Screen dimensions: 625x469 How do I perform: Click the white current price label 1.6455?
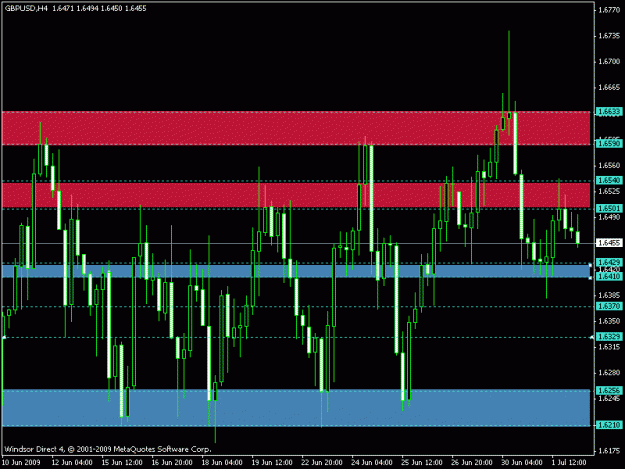coord(609,243)
